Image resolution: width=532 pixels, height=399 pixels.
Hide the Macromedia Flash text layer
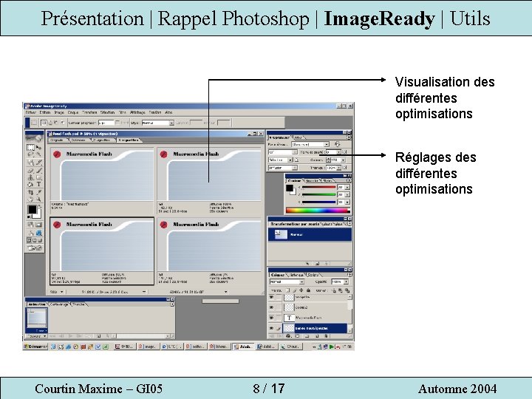tap(271, 318)
